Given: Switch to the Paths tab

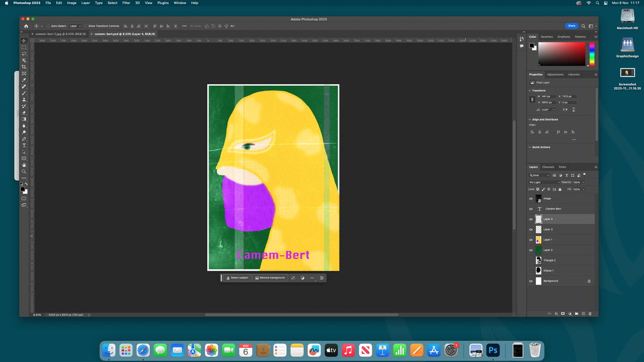Looking at the screenshot, I should 562,167.
